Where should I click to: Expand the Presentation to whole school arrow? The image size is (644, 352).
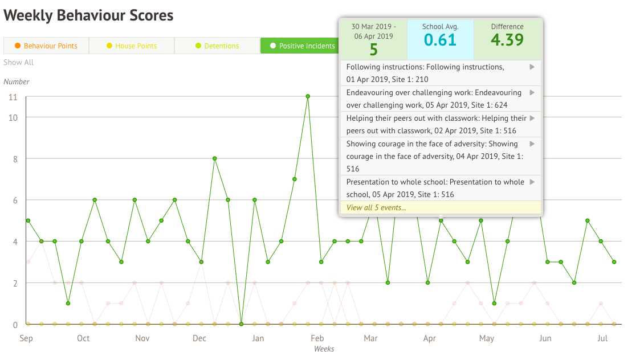pos(532,182)
